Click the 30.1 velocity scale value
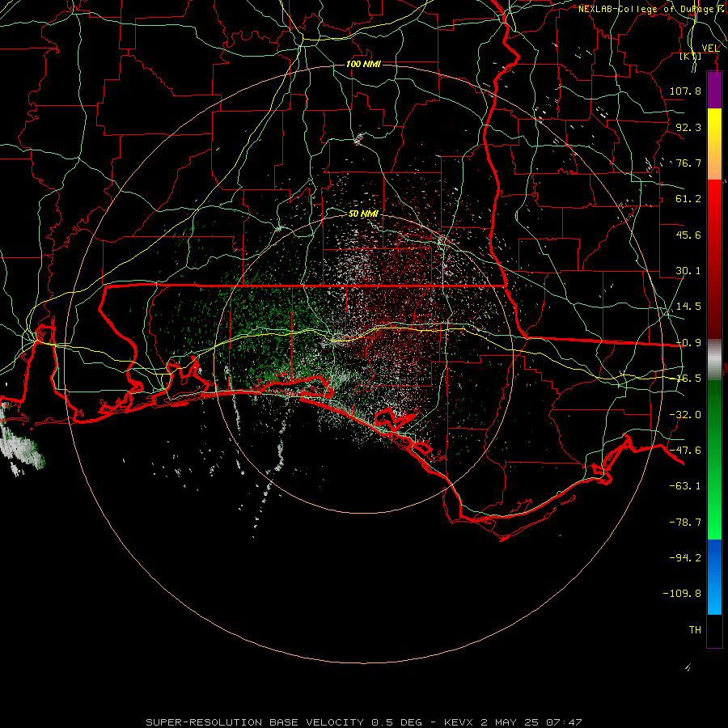Screen dimensions: 728x728 [x=688, y=271]
